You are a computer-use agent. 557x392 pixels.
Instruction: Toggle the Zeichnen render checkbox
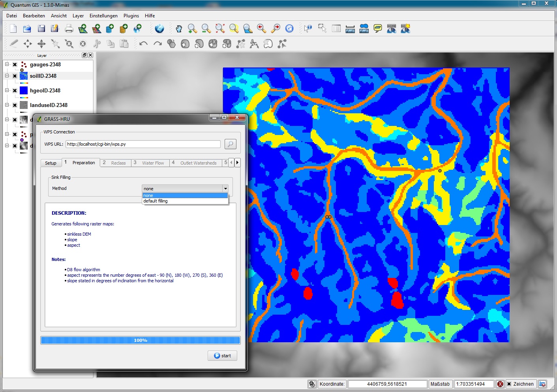[509, 384]
